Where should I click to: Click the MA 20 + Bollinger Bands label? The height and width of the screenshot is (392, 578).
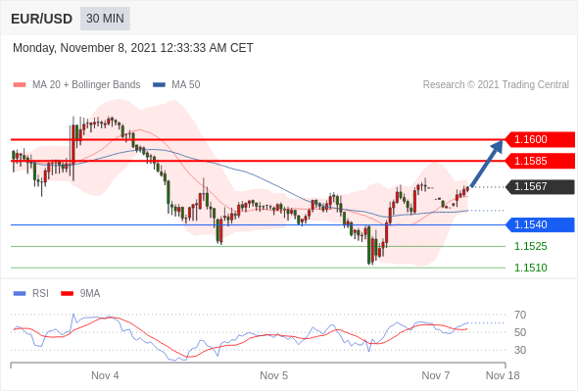(x=86, y=85)
